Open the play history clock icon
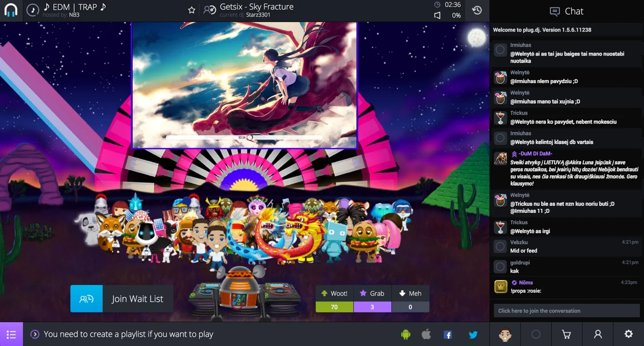644x346 pixels. point(477,10)
